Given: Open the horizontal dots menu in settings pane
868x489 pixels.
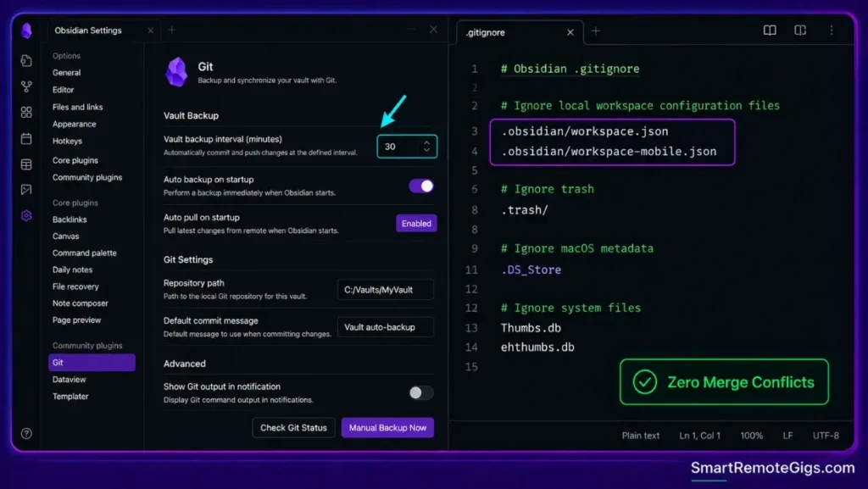Looking at the screenshot, I should click(411, 30).
